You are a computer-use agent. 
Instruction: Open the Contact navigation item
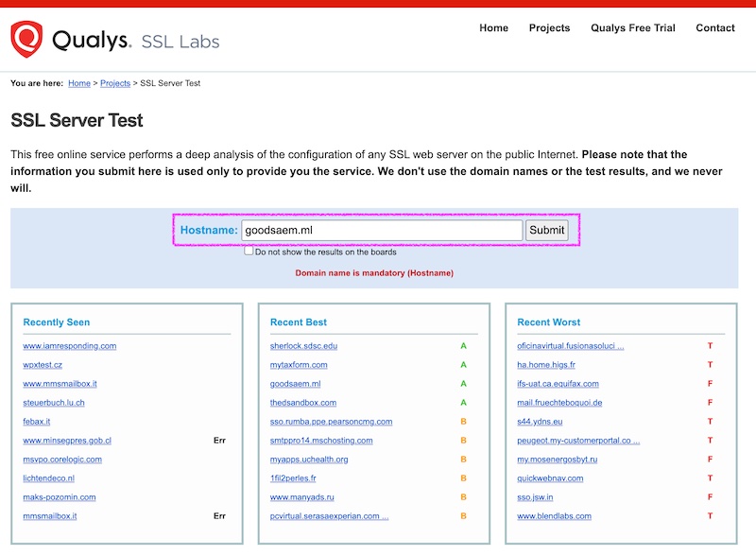715,28
